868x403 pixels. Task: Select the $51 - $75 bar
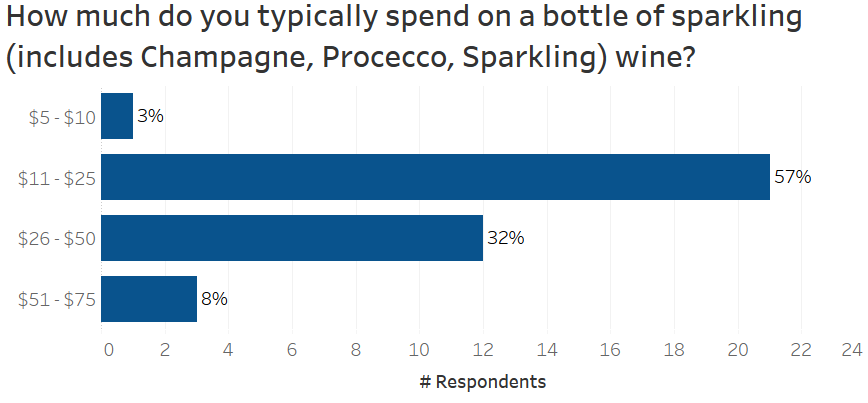coord(149,299)
